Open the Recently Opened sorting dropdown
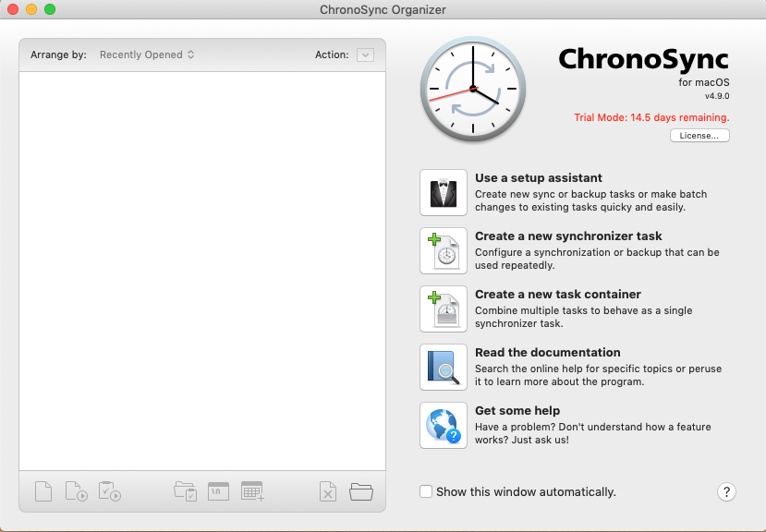766x532 pixels. pos(145,54)
